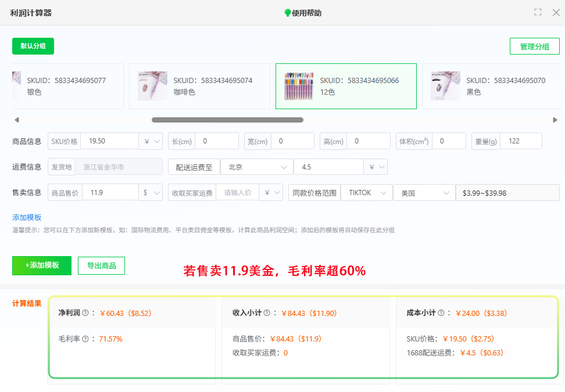Open the 收入小计 help icon
565x392 pixels.
267,312
